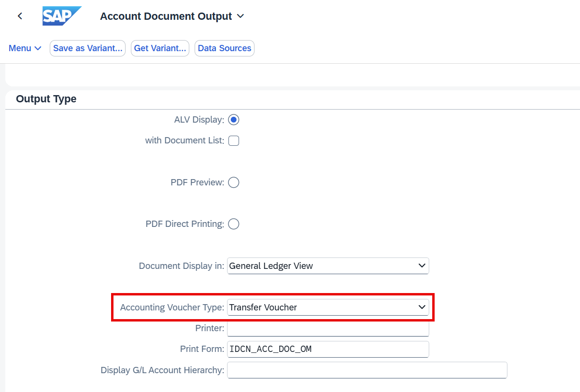Screen dimensions: 580x392
Task: Click the Transfer Voucher dropdown arrow
Action: [x=422, y=308]
